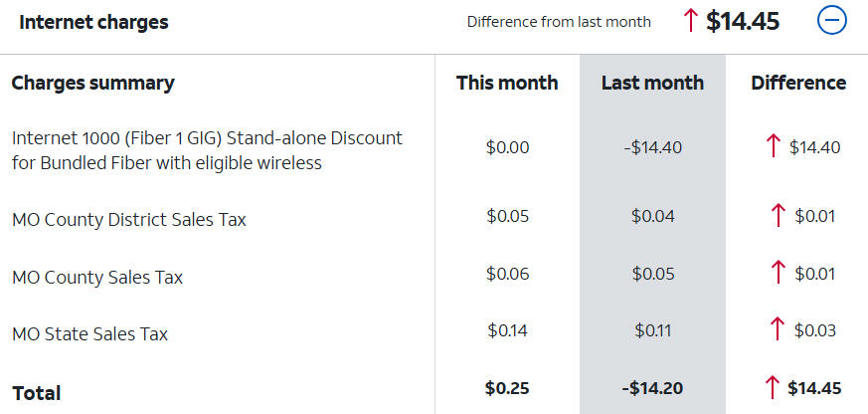Click the Last month column header
This screenshot has width=868, height=414.
coord(652,83)
